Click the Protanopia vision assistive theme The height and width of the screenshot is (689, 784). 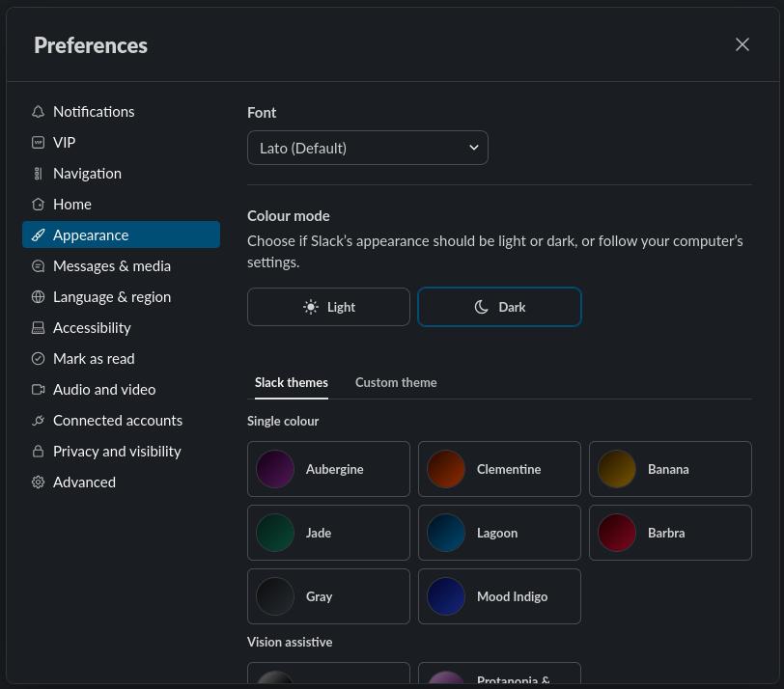pyautogui.click(x=499, y=674)
